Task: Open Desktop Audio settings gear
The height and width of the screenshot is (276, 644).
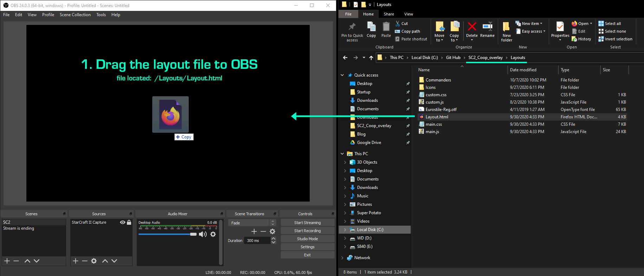Action: point(213,234)
